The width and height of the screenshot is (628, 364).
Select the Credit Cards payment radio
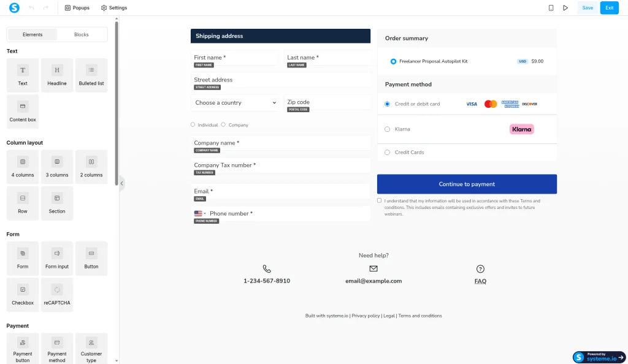click(388, 153)
